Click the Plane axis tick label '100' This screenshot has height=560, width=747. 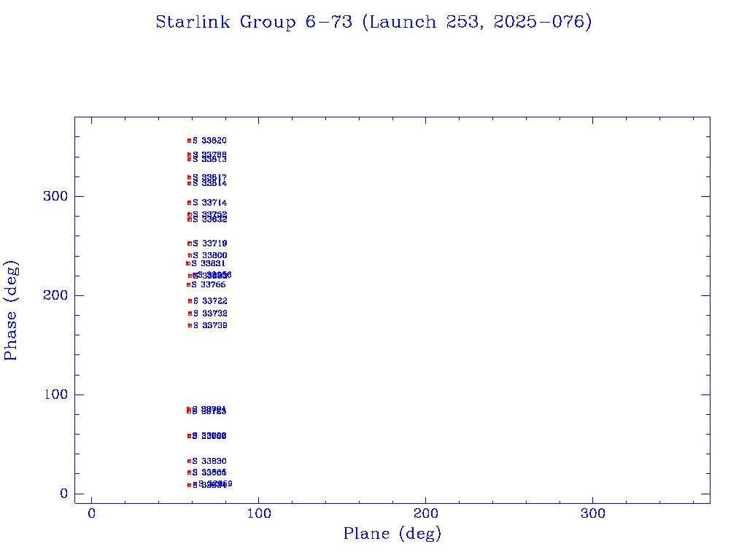(259, 513)
